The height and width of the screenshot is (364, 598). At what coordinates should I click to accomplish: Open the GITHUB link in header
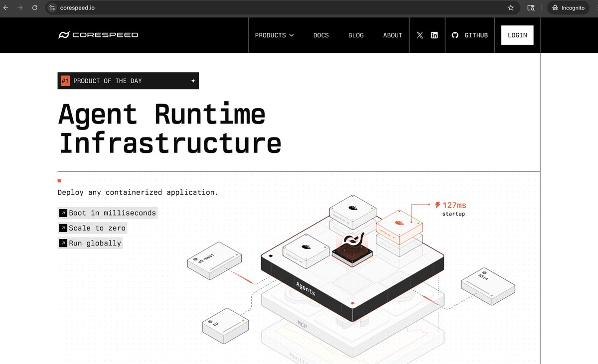pos(469,35)
